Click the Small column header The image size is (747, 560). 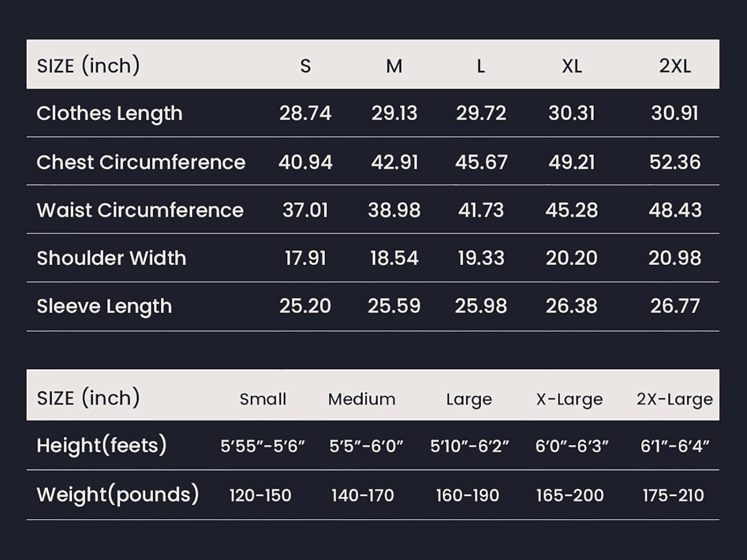tap(263, 399)
